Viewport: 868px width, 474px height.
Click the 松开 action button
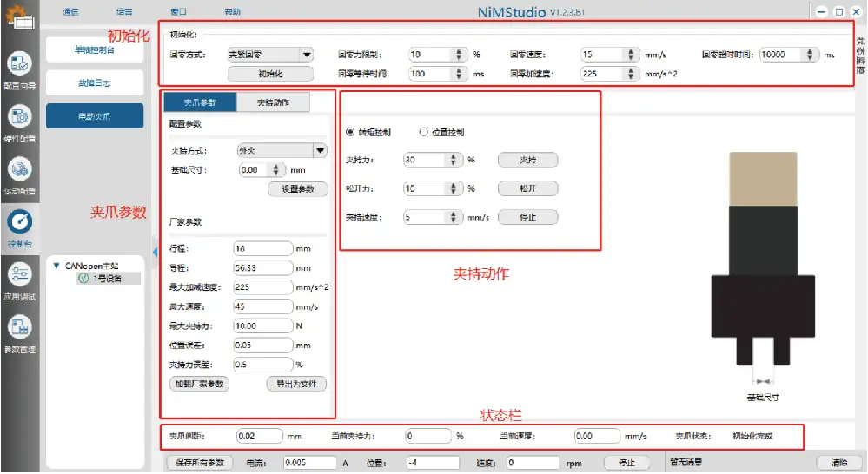pyautogui.click(x=527, y=188)
